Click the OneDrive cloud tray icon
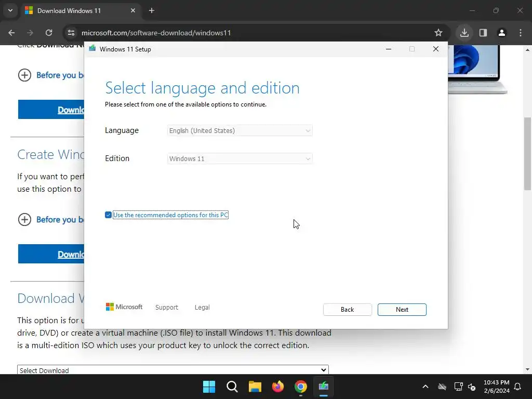532x399 pixels. click(x=442, y=387)
